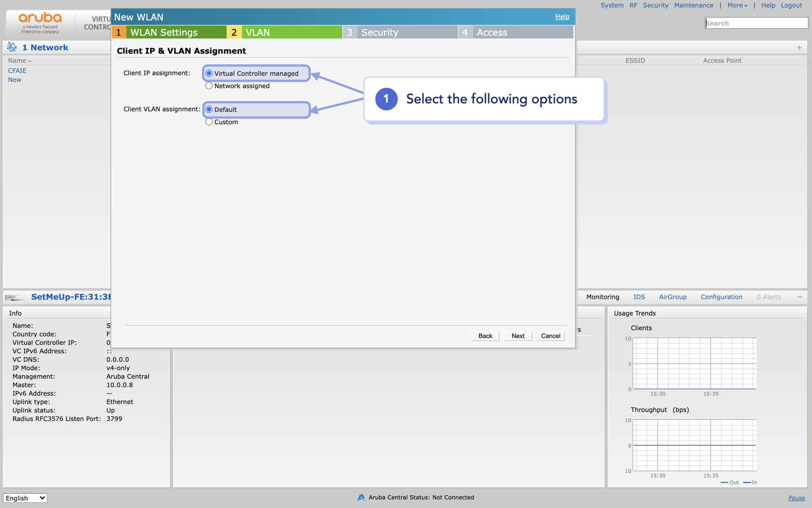The image size is (812, 508).
Task: Click the network globe icon beside 1 Network
Action: click(11, 47)
